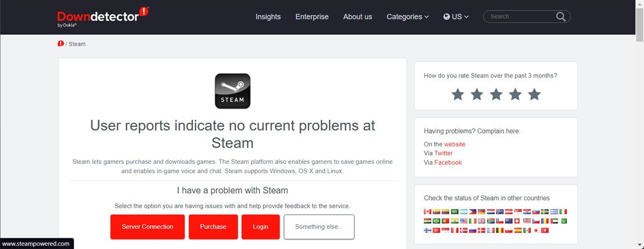Click the Steam logo image
Viewport: 644px width, 249px height.
pos(232,91)
